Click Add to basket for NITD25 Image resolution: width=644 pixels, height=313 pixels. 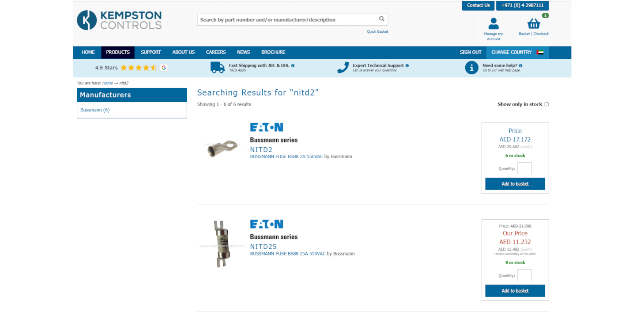tap(515, 291)
